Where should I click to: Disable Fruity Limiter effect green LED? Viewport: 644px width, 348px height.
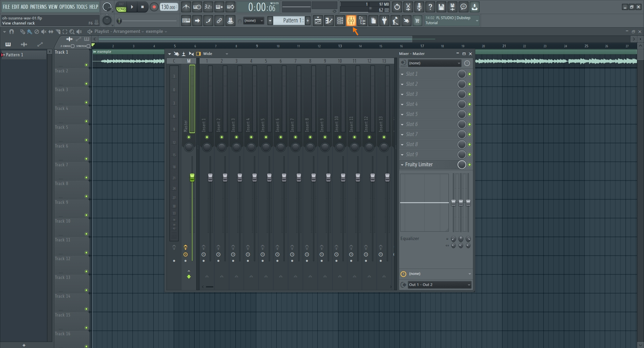coord(470,165)
